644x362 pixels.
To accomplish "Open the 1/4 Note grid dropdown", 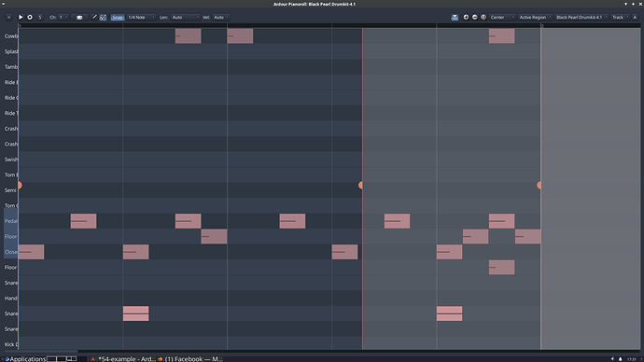I will (141, 17).
